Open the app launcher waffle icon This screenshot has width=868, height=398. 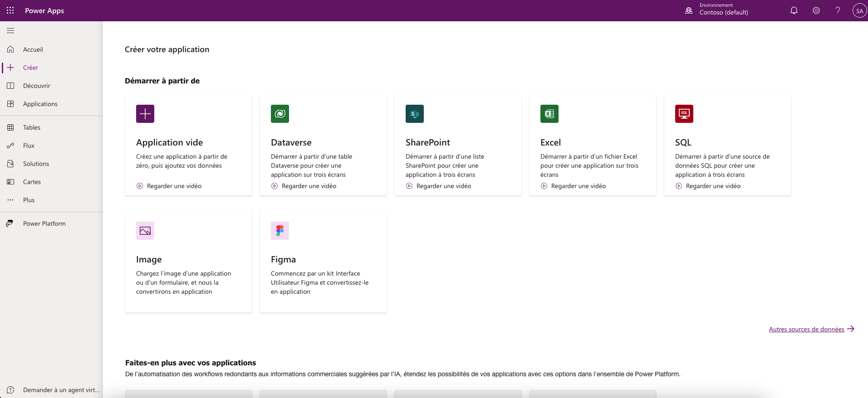[x=10, y=10]
